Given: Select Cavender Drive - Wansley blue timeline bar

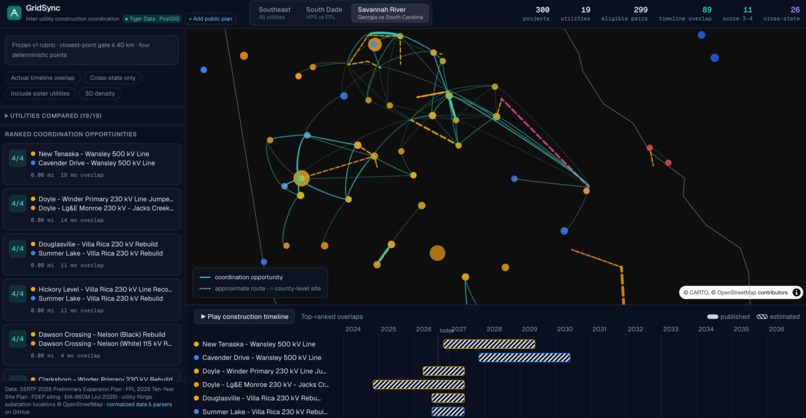Looking at the screenshot, I should point(524,357).
